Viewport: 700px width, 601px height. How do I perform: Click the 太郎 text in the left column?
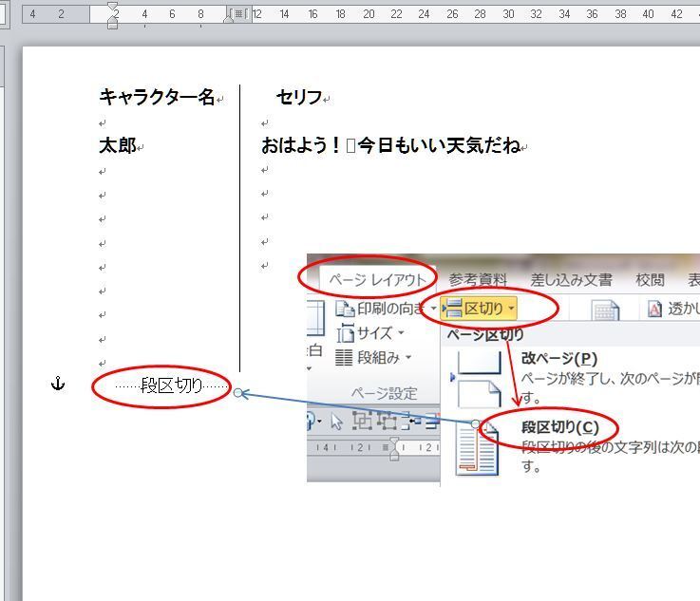(x=118, y=145)
